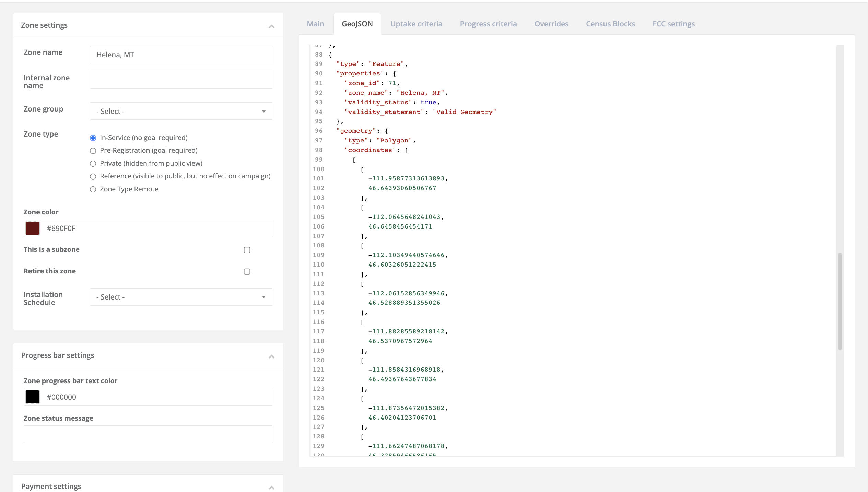
Task: Open the zone color picker swatch
Action: pyautogui.click(x=32, y=228)
